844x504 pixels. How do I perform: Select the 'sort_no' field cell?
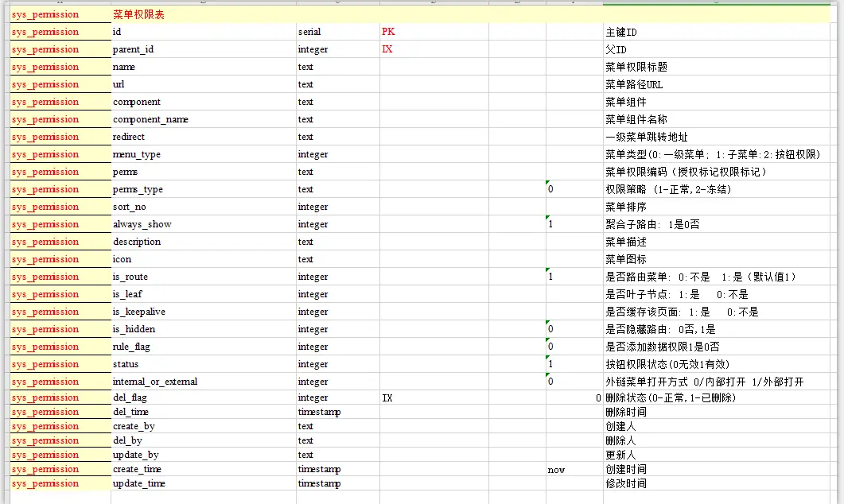click(x=204, y=207)
